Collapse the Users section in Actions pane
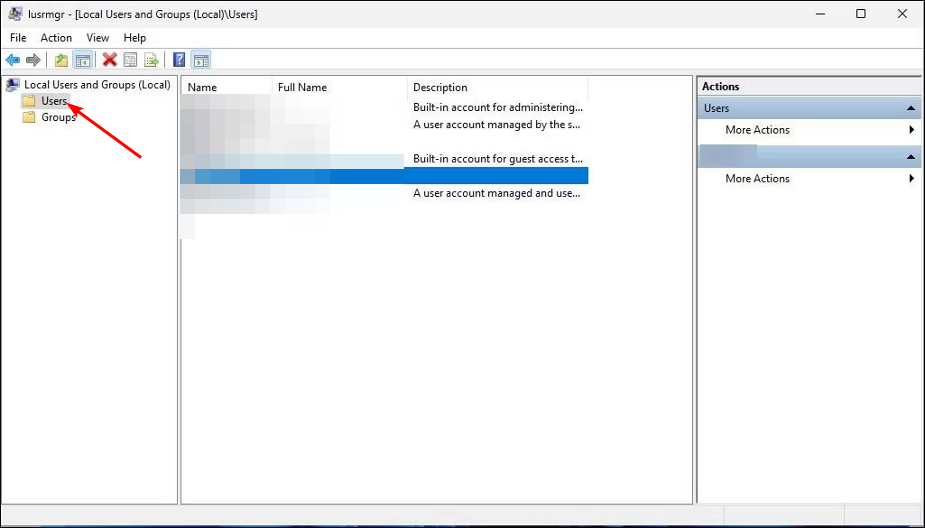The width and height of the screenshot is (925, 528). pos(911,109)
